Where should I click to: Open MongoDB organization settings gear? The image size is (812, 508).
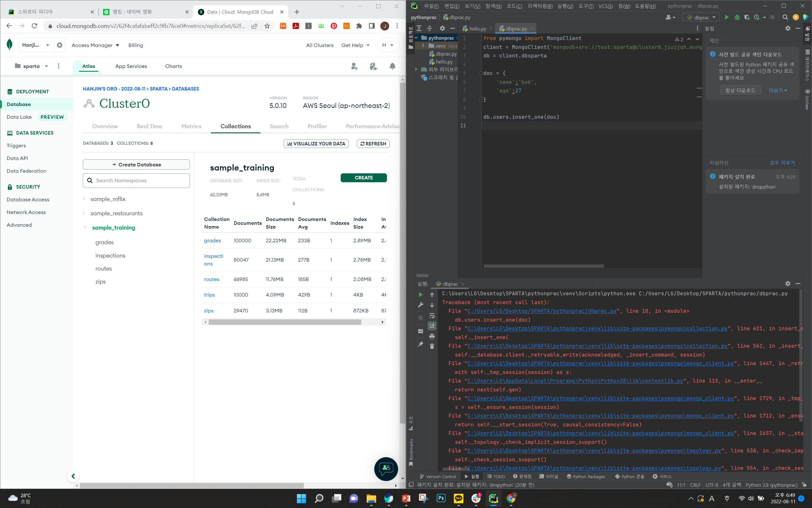(x=59, y=45)
